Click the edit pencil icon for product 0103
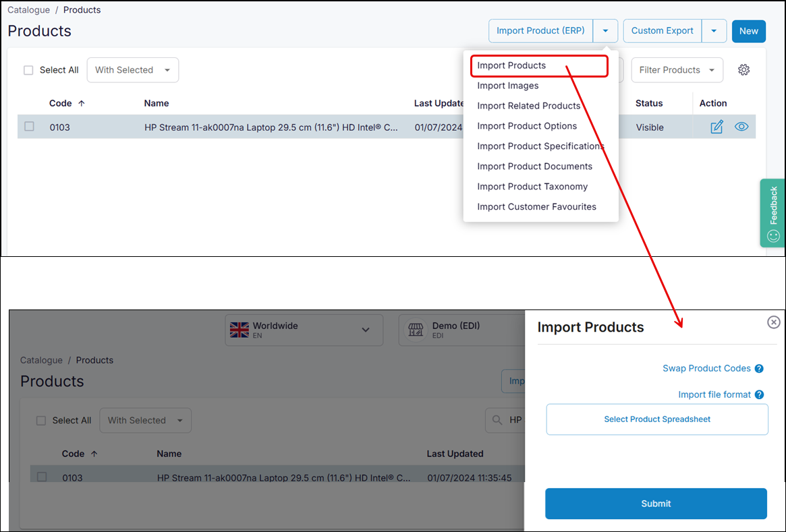 [x=717, y=127]
